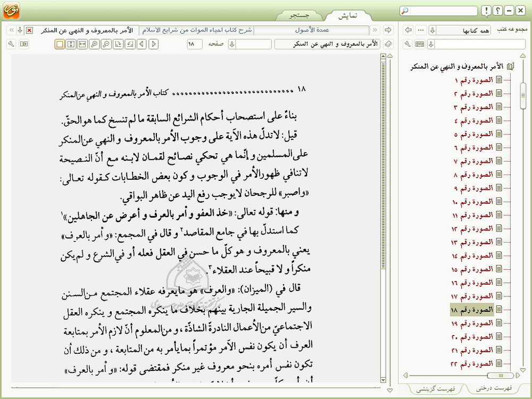
Task: Rotate the page image icon
Action: (x=117, y=44)
